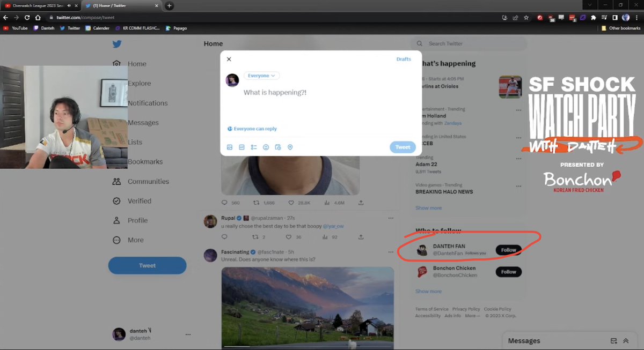The width and height of the screenshot is (644, 350).
Task: Show more under Who to follow
Action: click(x=428, y=292)
